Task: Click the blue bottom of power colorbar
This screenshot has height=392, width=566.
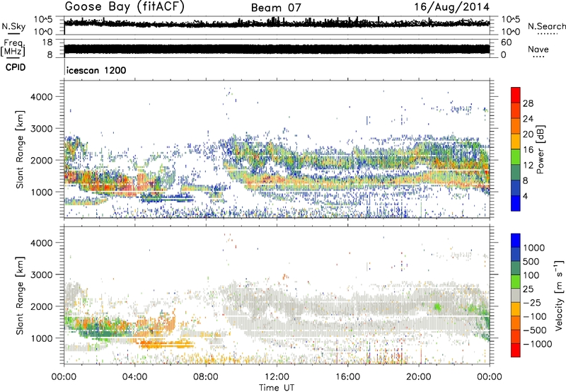Action: 516,203
